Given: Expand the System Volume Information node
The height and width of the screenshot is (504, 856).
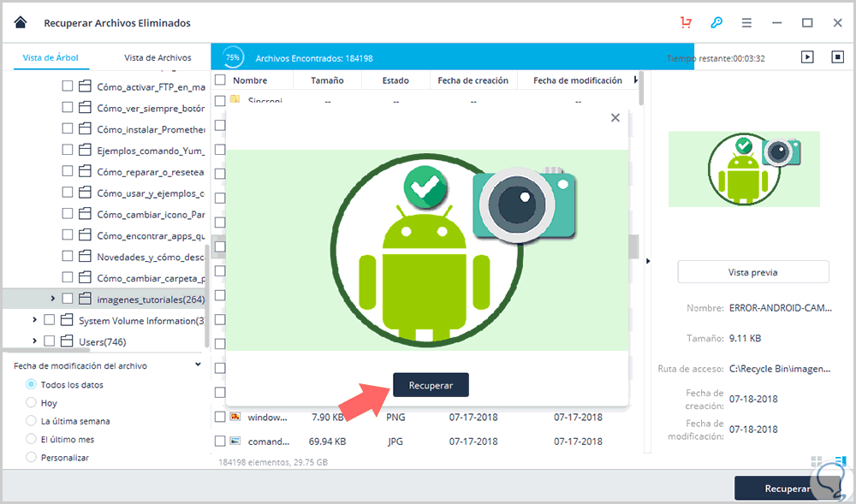Looking at the screenshot, I should pyautogui.click(x=34, y=320).
